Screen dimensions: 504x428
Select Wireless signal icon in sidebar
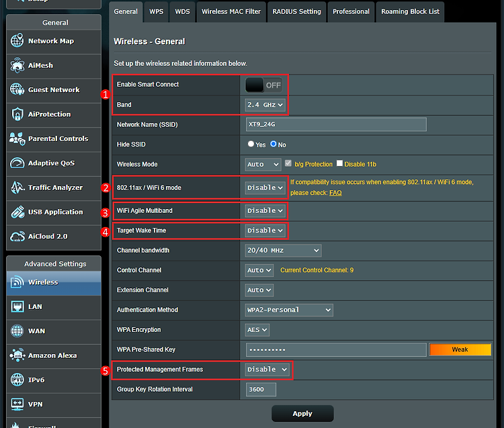(17, 282)
